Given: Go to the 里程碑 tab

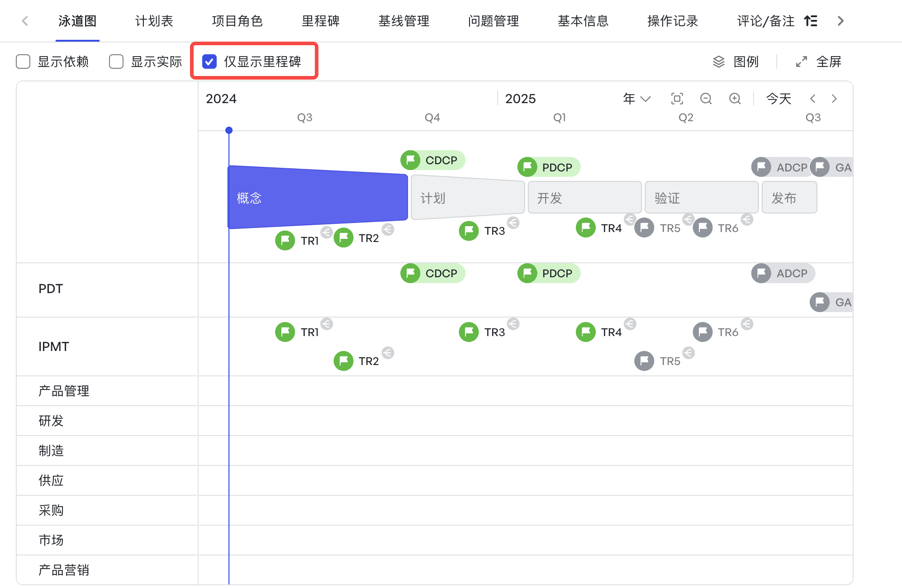Looking at the screenshot, I should [321, 21].
